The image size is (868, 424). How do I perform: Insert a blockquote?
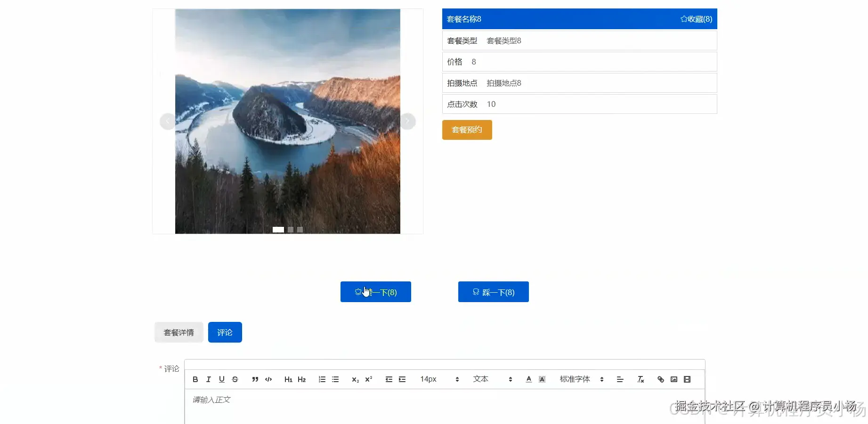click(255, 379)
